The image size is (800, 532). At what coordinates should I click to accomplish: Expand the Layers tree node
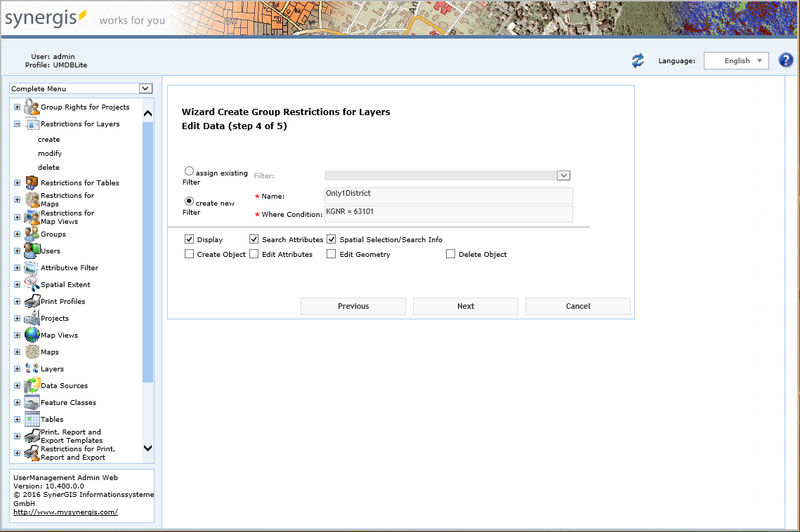coord(17,368)
